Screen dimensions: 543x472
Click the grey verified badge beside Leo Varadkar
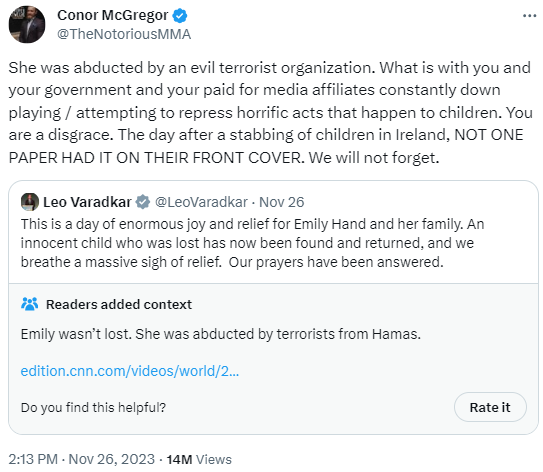(143, 202)
